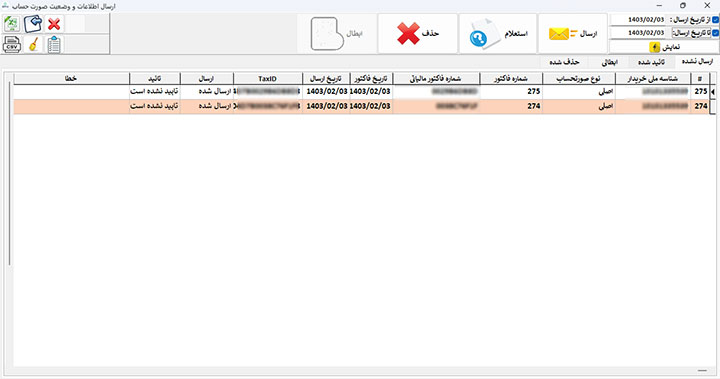Click the شماره فاکتور column header
This screenshot has height=379, width=720.
tap(511, 79)
